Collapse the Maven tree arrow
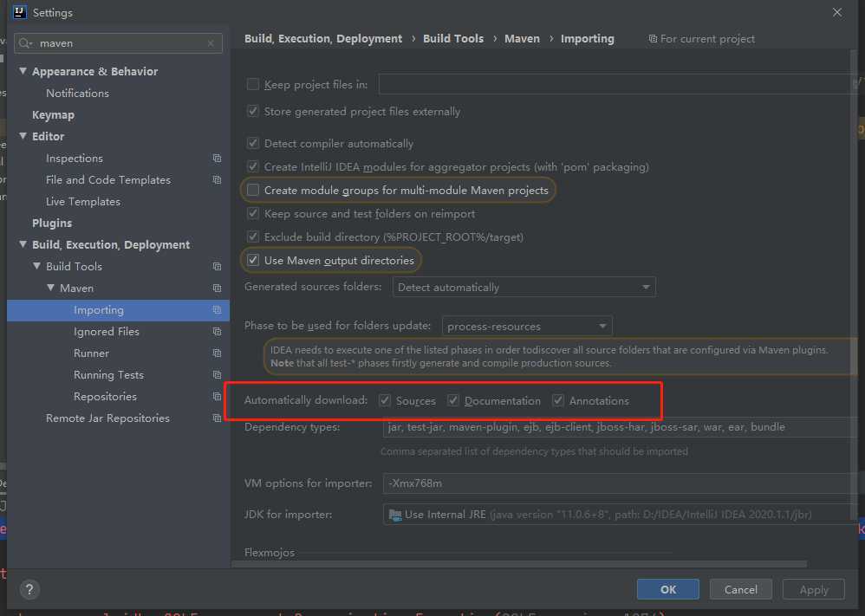865x616 pixels. point(51,288)
